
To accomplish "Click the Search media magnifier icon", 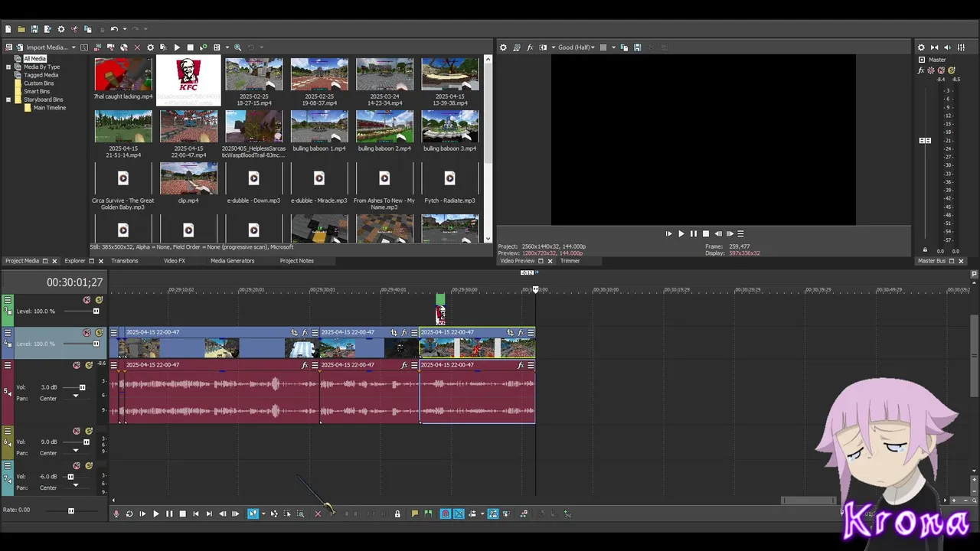I will [237, 47].
